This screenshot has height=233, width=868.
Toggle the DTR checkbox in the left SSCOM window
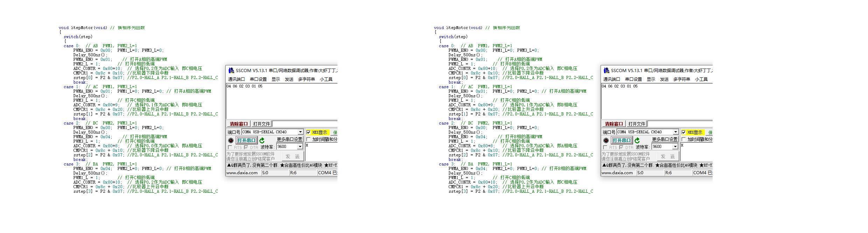[246, 147]
